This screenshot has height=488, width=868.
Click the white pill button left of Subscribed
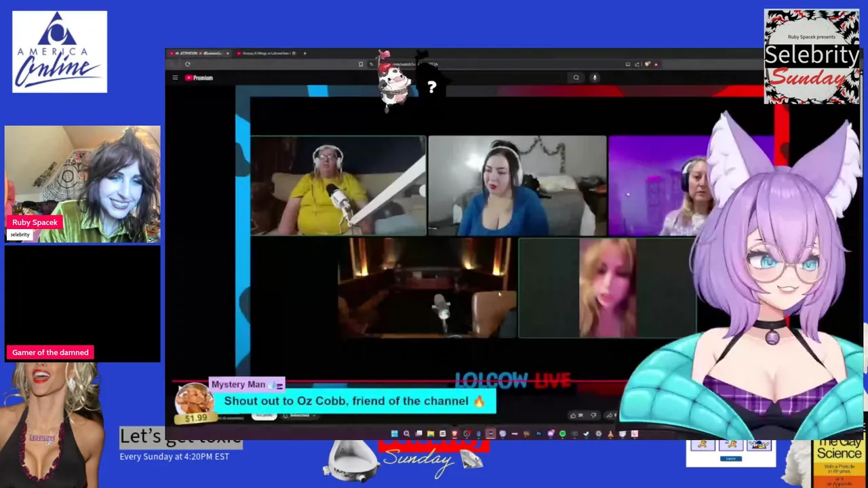point(263,415)
